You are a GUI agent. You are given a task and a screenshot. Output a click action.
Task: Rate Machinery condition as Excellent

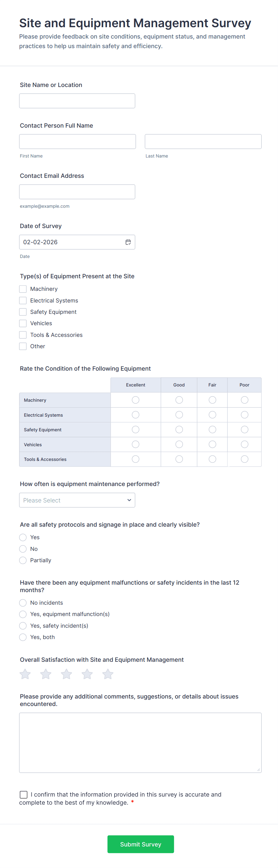135,400
